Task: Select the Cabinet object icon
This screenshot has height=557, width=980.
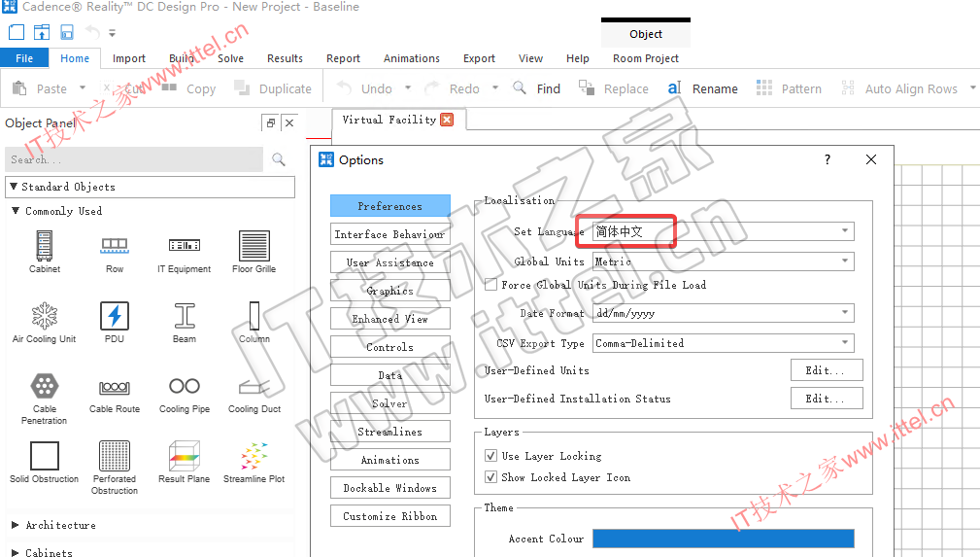Action: coord(45,246)
